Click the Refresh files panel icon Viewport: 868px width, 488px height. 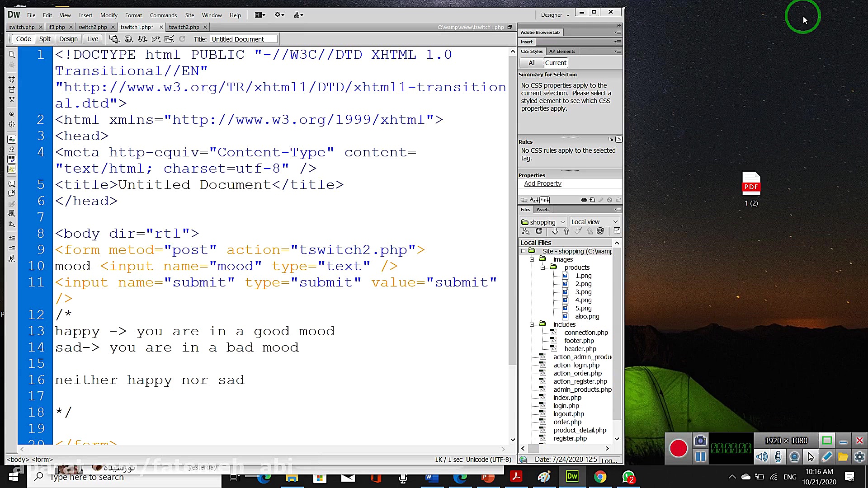pos(539,231)
